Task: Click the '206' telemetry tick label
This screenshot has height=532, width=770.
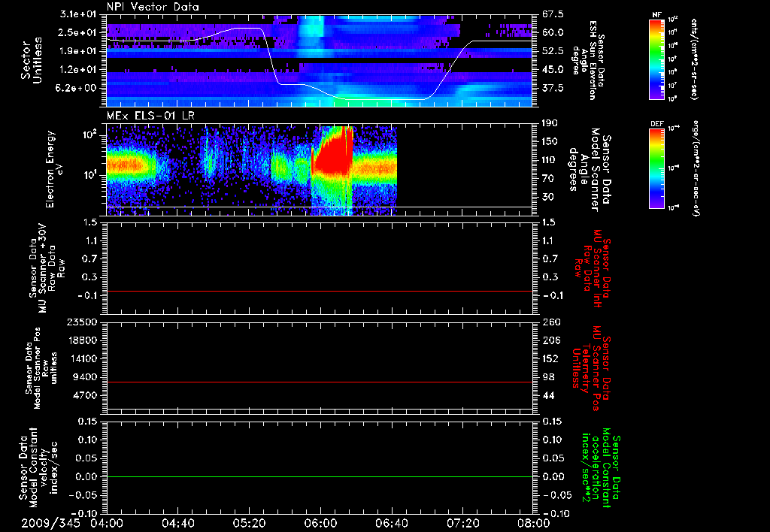Action: [x=550, y=340]
